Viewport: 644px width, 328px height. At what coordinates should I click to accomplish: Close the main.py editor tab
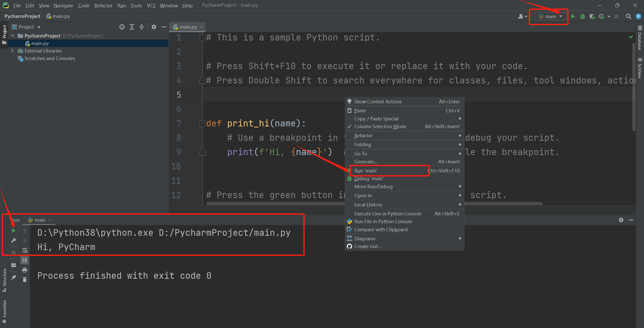click(201, 27)
